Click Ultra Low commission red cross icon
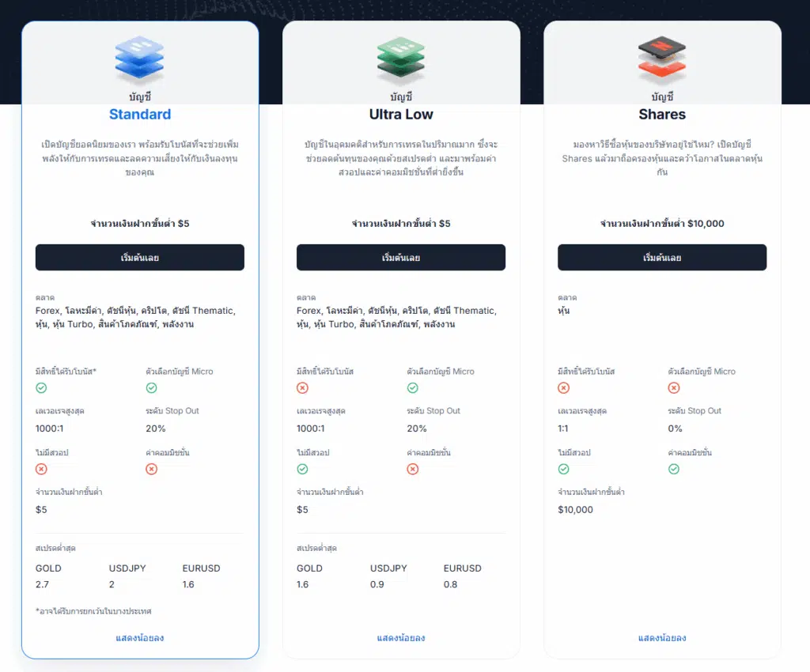This screenshot has height=672, width=810. click(x=413, y=469)
